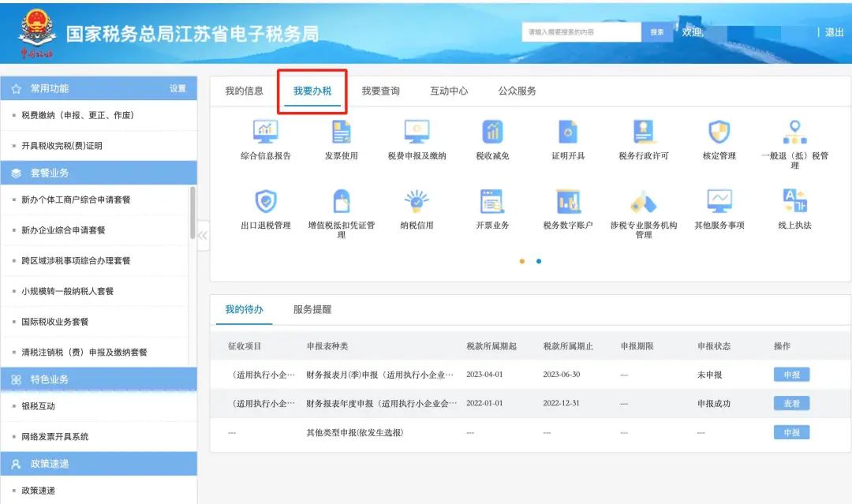Collapse the left sidebar with the double-chevron handle

203,236
